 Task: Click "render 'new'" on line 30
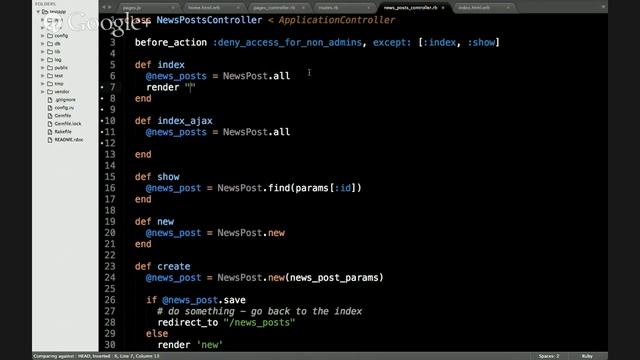(190, 345)
